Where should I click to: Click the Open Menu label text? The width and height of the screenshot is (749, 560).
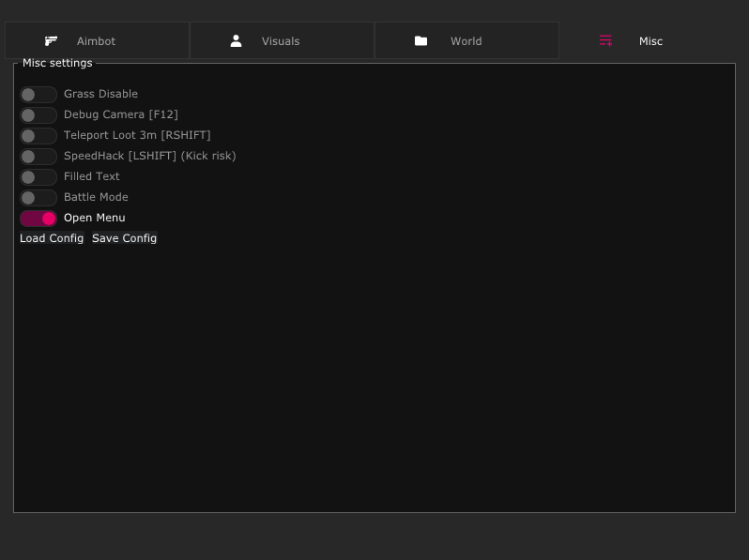[x=95, y=218]
